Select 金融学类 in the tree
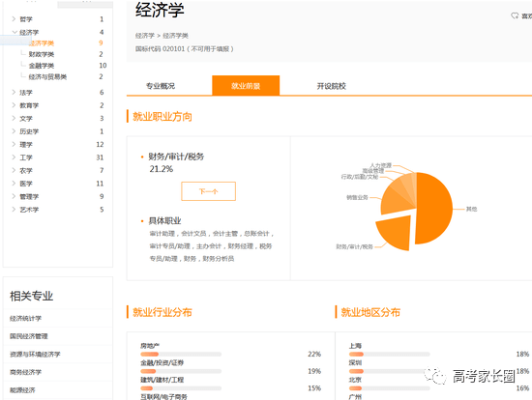 pyautogui.click(x=42, y=66)
